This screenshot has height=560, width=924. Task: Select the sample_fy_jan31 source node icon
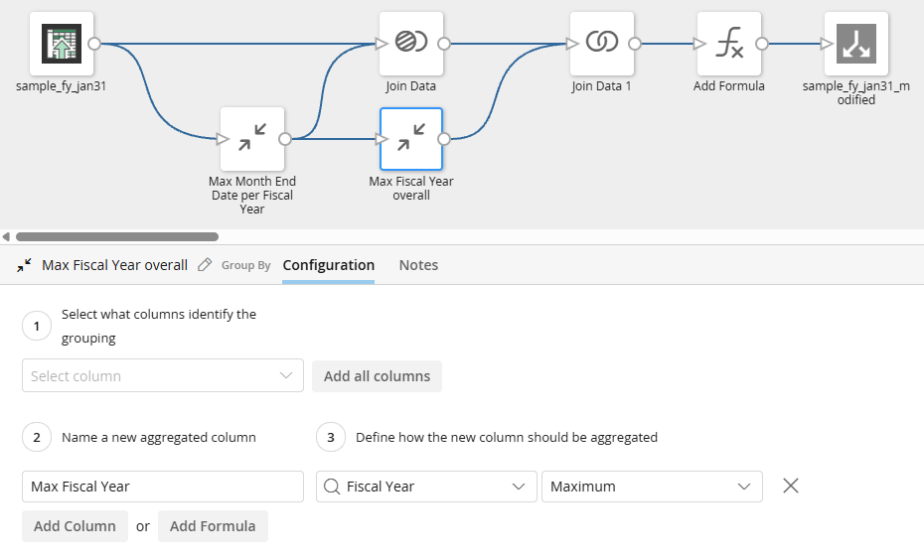(x=61, y=44)
